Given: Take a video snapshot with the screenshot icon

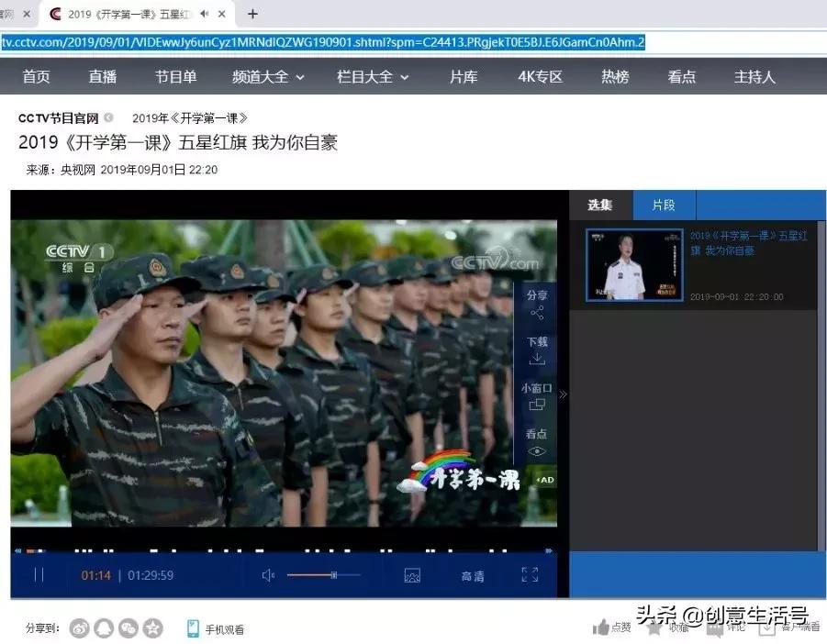Looking at the screenshot, I should point(410,574).
